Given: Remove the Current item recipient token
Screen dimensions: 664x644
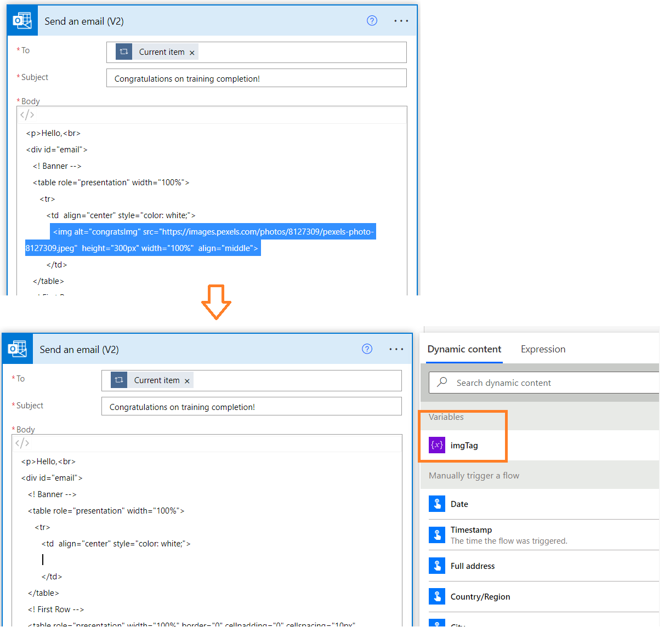Looking at the screenshot, I should 192,52.
